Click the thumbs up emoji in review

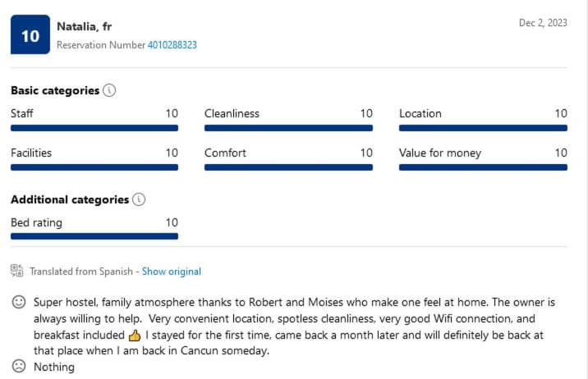tap(135, 335)
